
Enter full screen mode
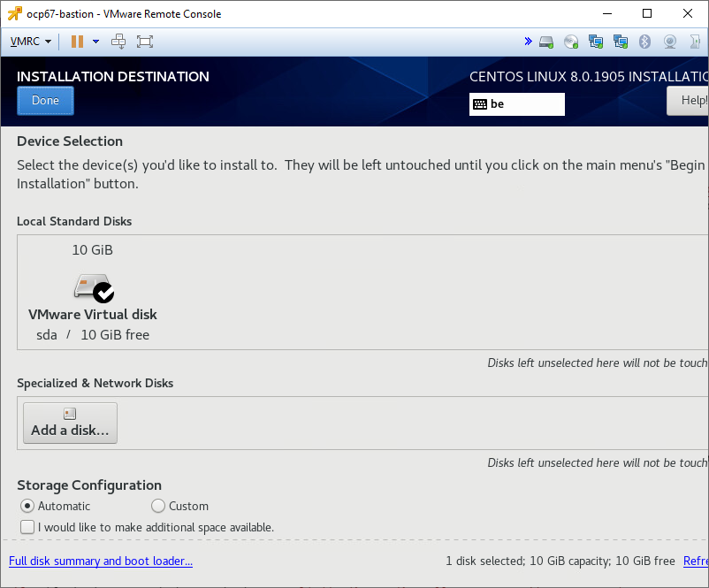coord(145,42)
